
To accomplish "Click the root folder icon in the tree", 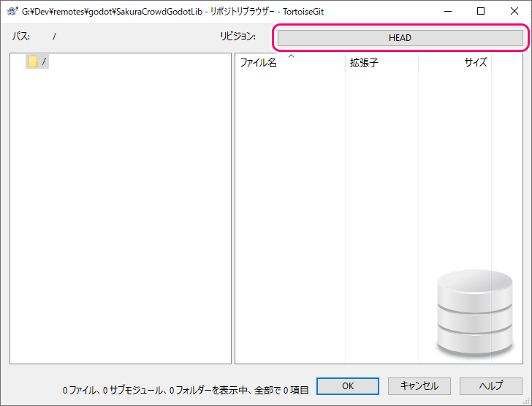I will 33,62.
